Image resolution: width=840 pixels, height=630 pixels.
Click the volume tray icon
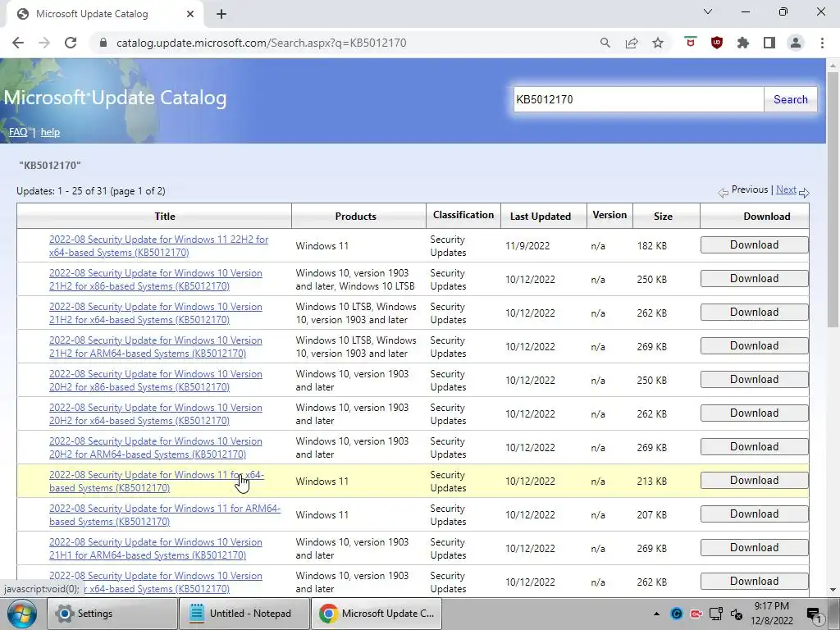[737, 614]
